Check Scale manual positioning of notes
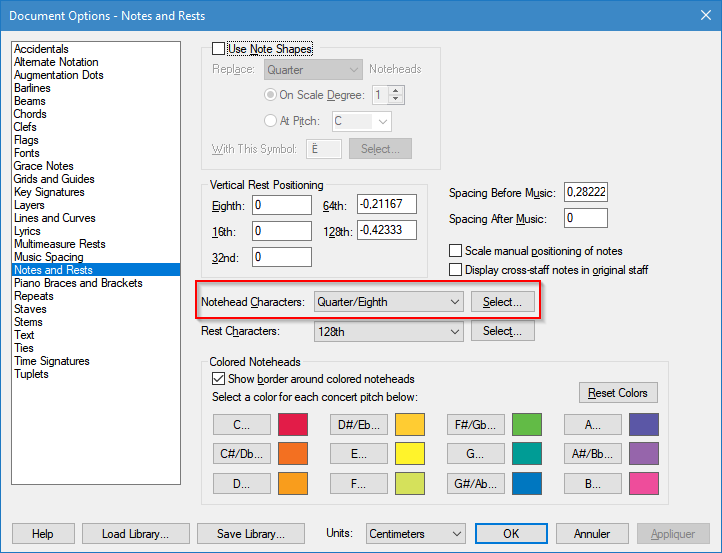The width and height of the screenshot is (722, 553). click(x=456, y=251)
